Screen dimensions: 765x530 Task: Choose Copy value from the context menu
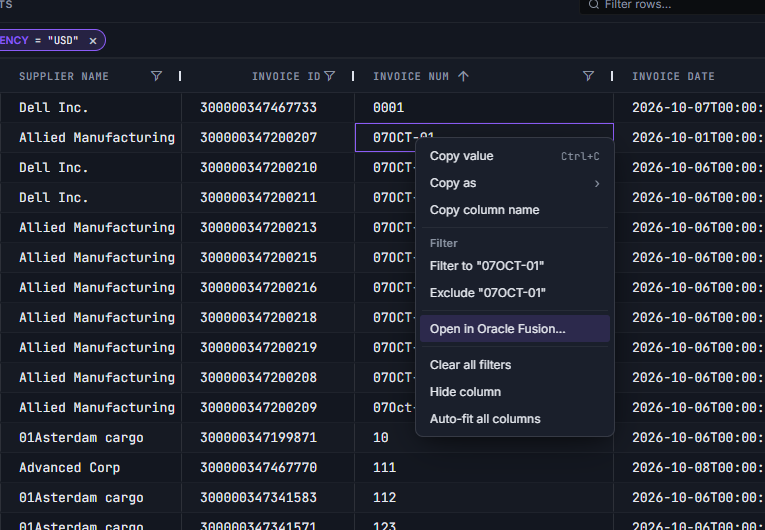pyautogui.click(x=515, y=156)
